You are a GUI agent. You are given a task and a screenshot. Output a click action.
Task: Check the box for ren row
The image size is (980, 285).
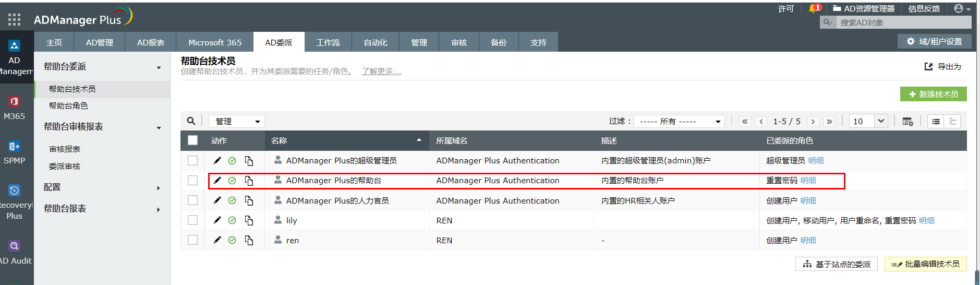pyautogui.click(x=193, y=240)
